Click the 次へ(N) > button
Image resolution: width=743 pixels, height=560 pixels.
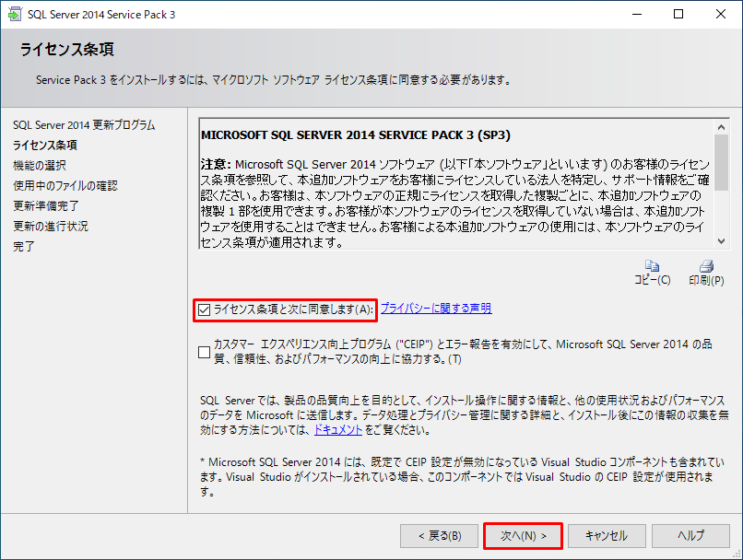click(x=523, y=536)
